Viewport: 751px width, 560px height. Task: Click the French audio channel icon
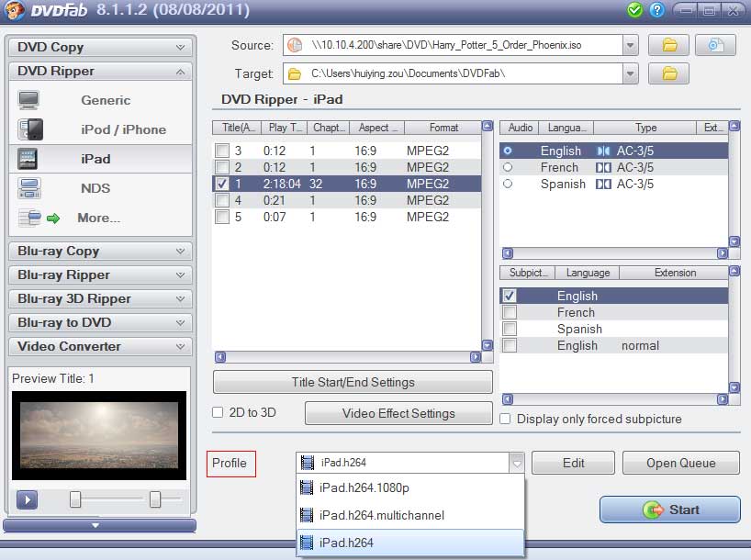pyautogui.click(x=603, y=168)
